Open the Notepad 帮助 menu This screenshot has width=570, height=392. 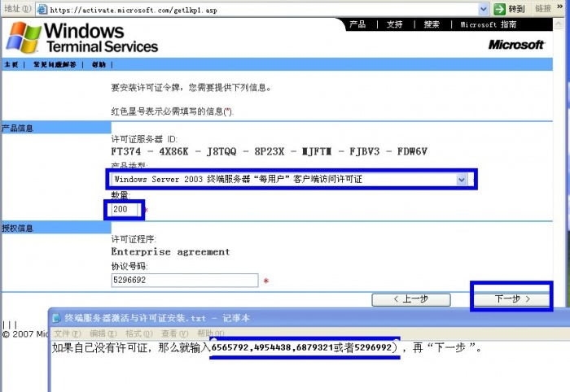point(210,333)
